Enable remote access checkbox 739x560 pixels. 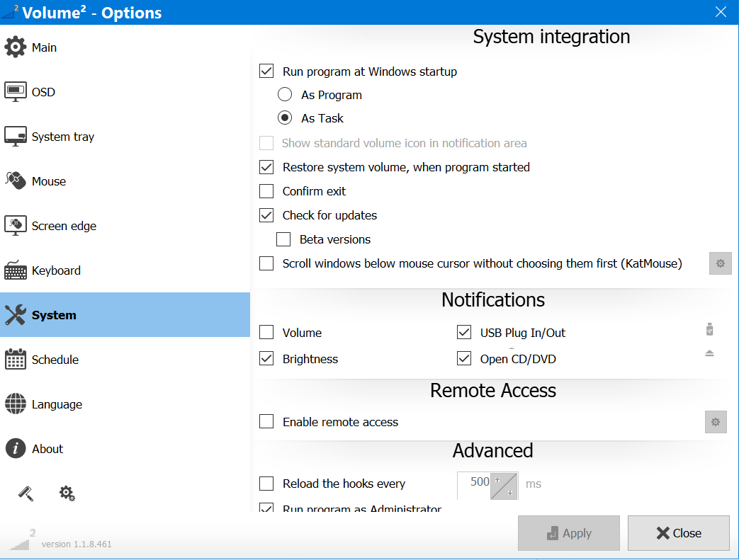266,421
